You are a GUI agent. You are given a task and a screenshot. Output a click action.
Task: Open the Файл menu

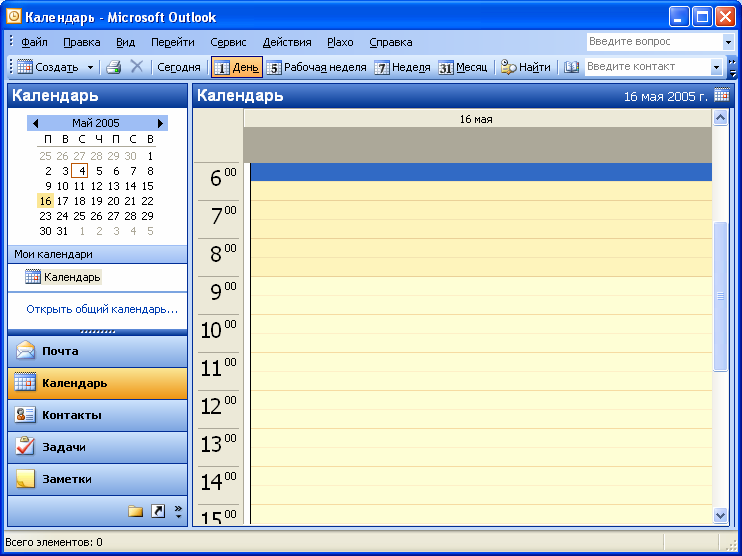pos(34,42)
